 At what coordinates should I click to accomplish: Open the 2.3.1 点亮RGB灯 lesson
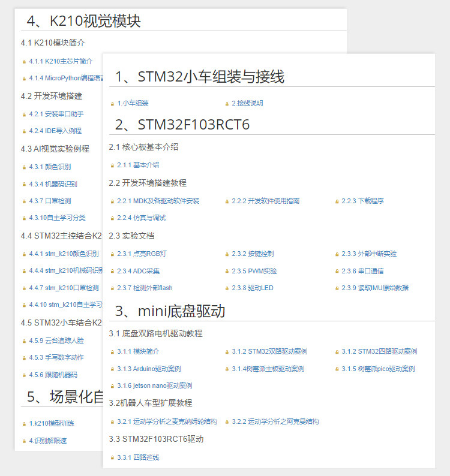(x=142, y=254)
